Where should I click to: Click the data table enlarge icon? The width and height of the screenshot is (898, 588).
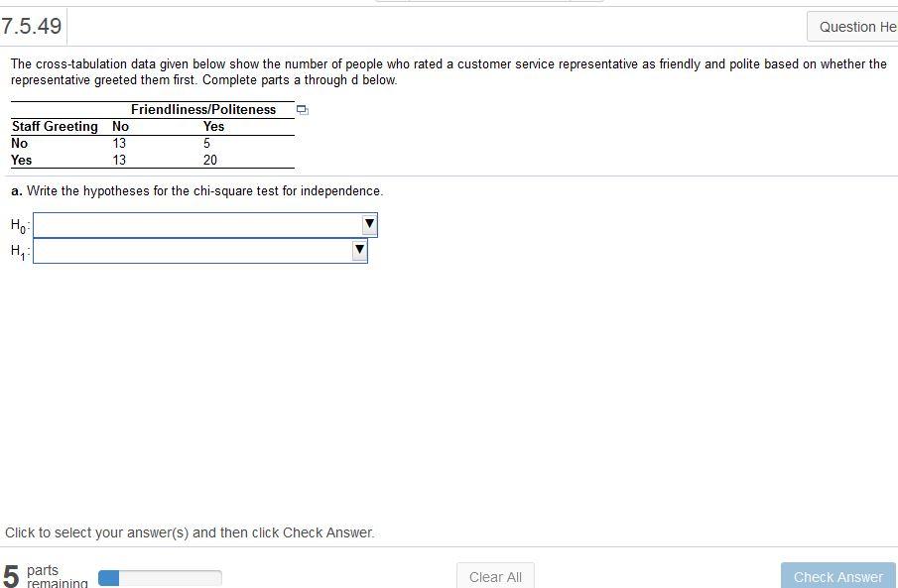click(x=302, y=110)
